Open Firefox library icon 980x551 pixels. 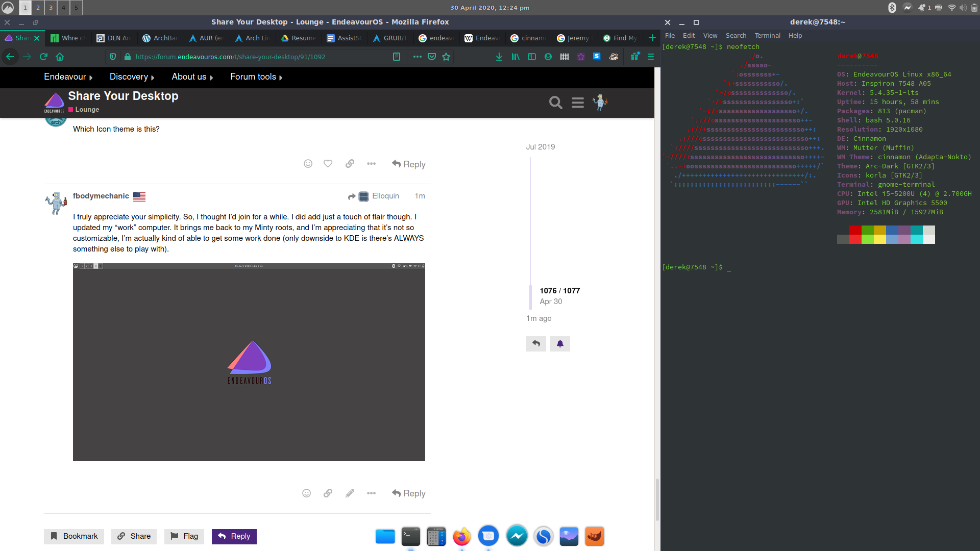coord(516,57)
